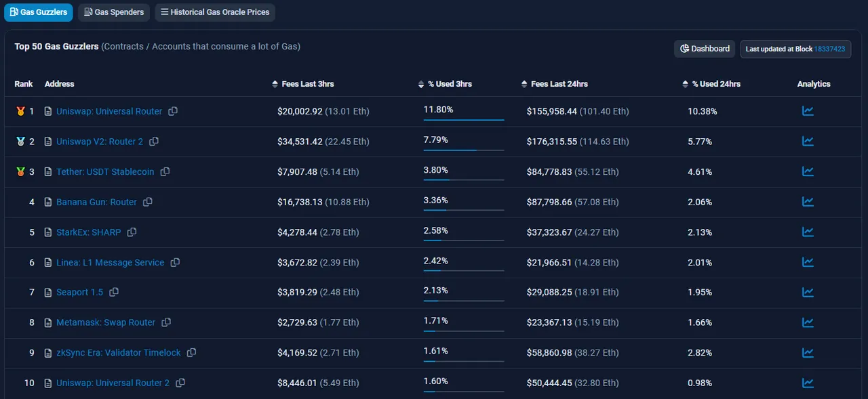Open the analytics chart for StarkEx: SHARP
This screenshot has height=399, width=868.
[808, 232]
